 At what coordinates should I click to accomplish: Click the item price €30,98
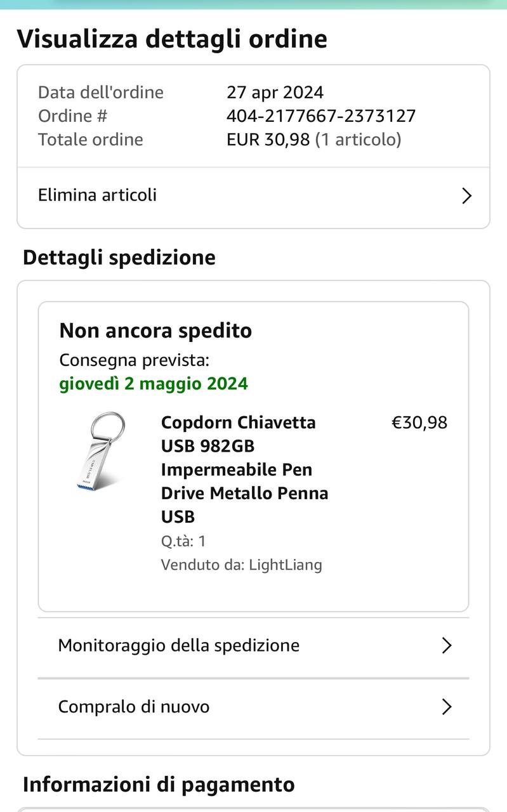coord(419,422)
